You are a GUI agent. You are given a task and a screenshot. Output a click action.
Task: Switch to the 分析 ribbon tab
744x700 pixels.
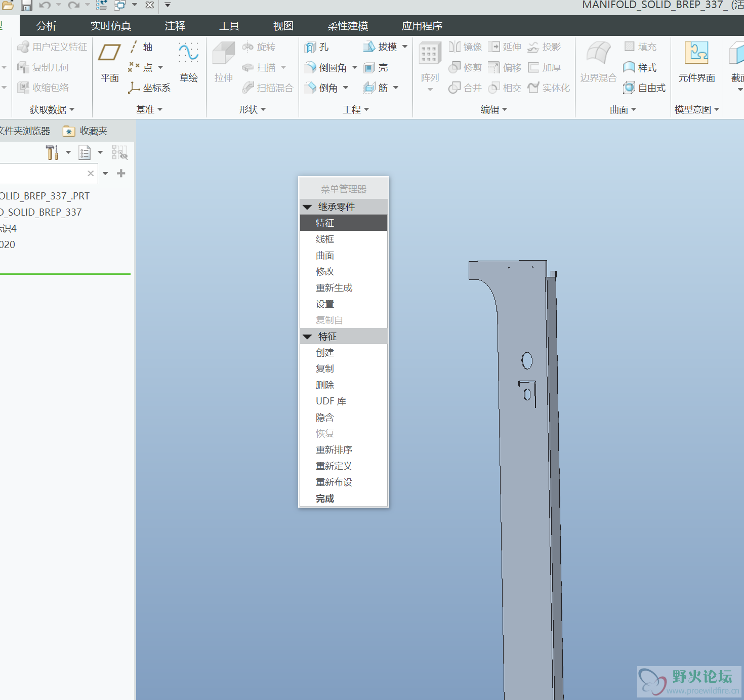point(47,26)
